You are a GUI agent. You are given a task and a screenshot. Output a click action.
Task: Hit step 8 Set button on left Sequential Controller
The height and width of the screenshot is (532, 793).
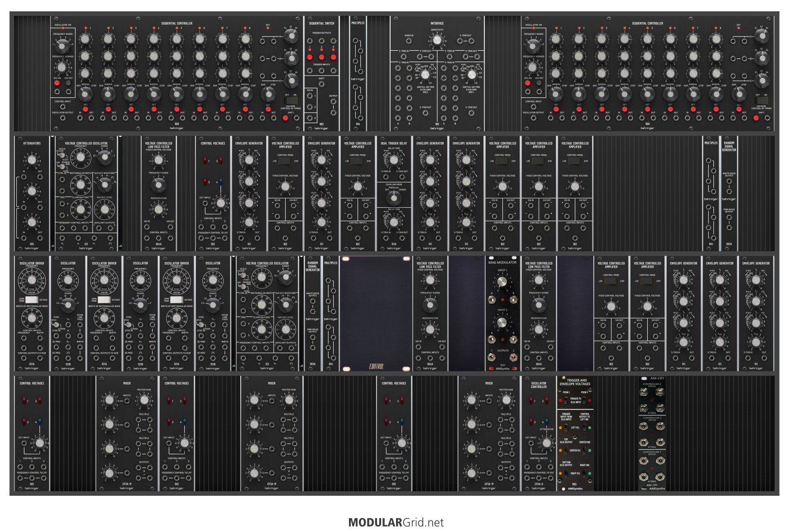(245, 109)
